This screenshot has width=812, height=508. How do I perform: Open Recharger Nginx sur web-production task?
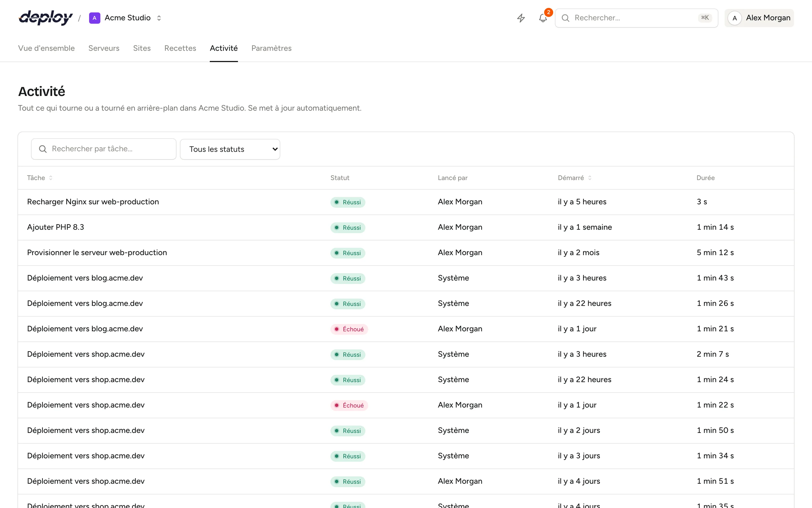click(x=93, y=202)
